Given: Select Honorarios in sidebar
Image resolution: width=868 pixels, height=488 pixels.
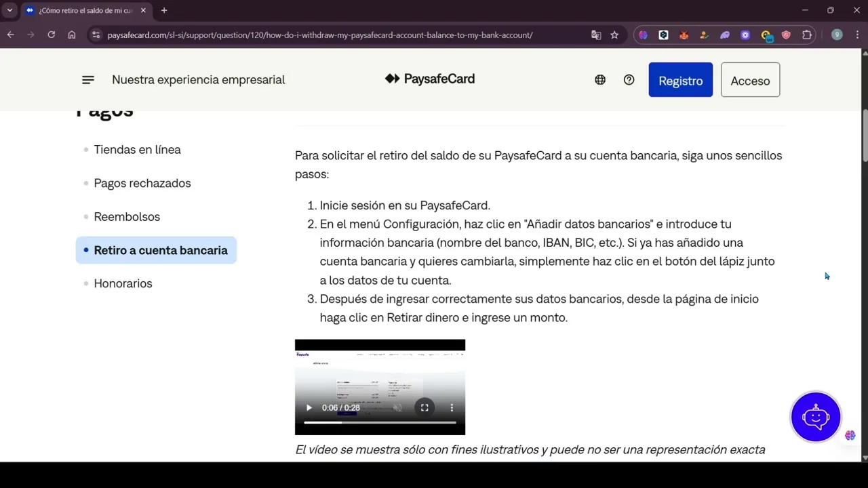Looking at the screenshot, I should pyautogui.click(x=123, y=283).
